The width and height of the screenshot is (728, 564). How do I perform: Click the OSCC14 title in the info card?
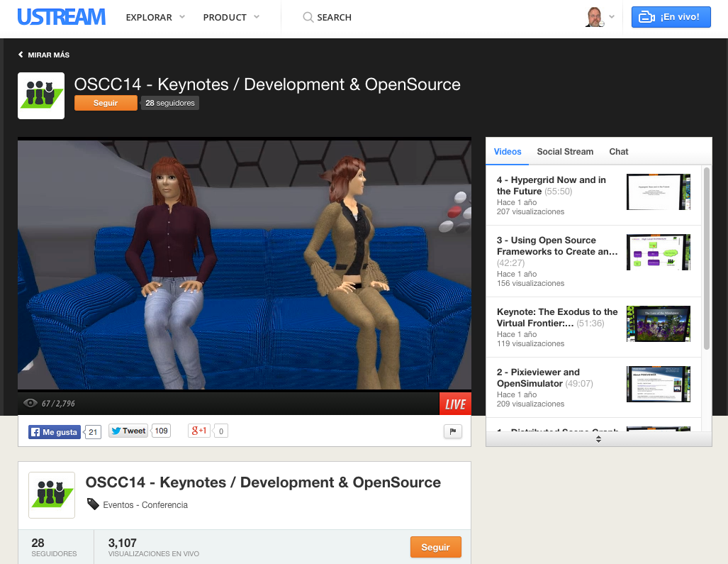pyautogui.click(x=263, y=482)
